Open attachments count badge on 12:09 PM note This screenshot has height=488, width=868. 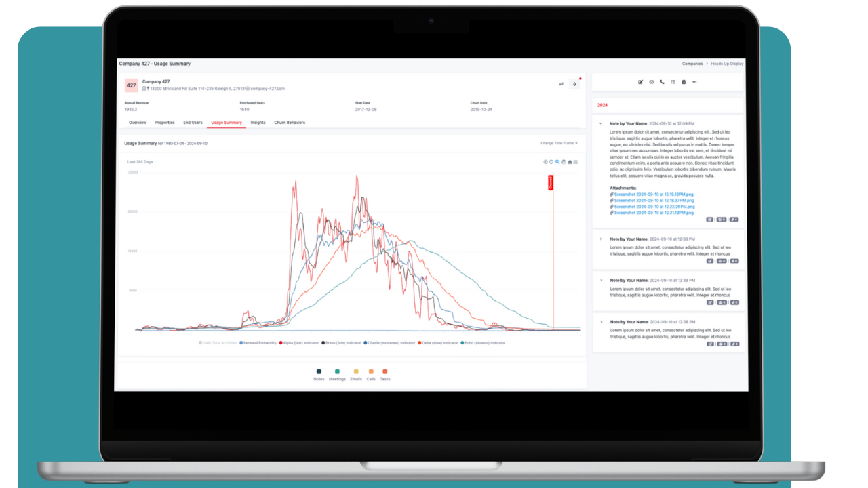tap(734, 220)
